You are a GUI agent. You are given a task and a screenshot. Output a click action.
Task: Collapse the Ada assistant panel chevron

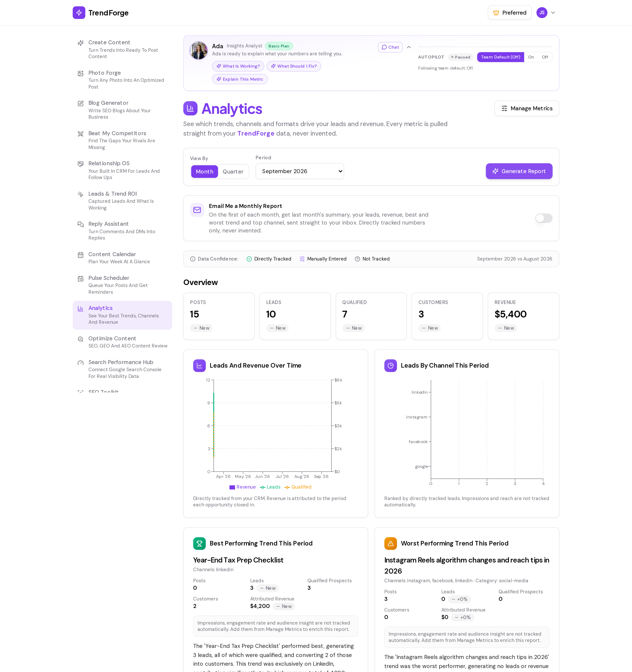click(409, 47)
